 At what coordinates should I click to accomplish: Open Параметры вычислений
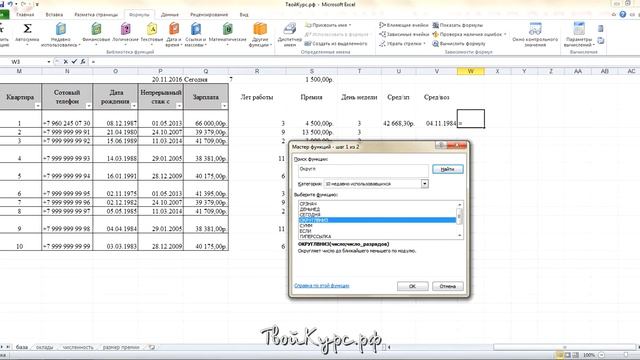click(x=579, y=34)
